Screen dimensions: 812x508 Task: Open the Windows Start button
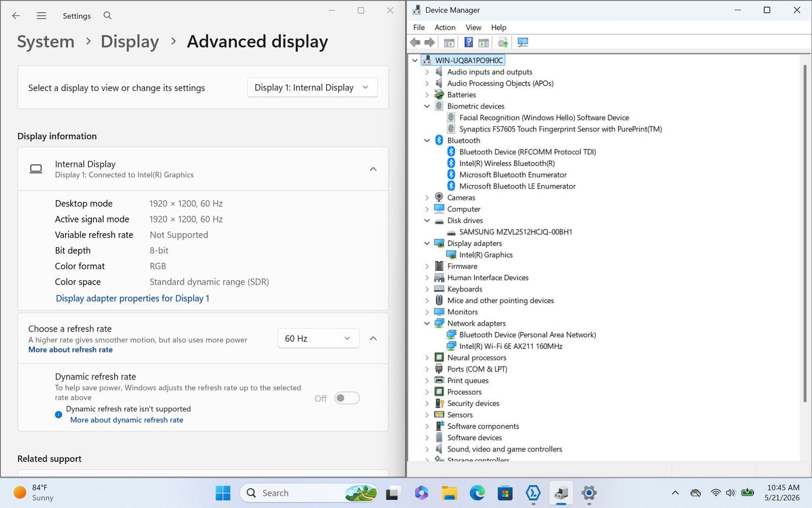click(x=223, y=493)
